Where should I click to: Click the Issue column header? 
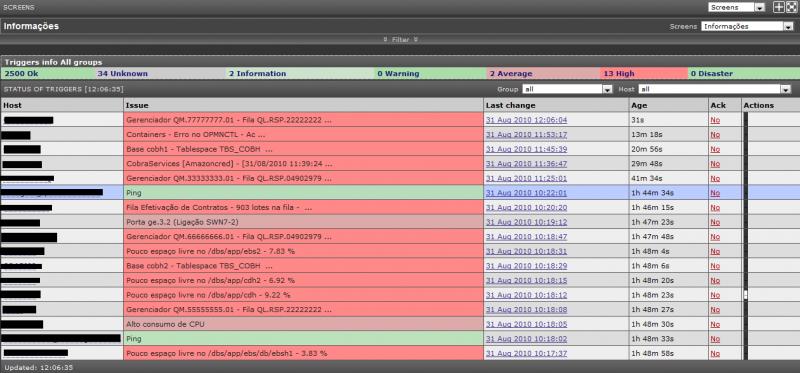303,105
